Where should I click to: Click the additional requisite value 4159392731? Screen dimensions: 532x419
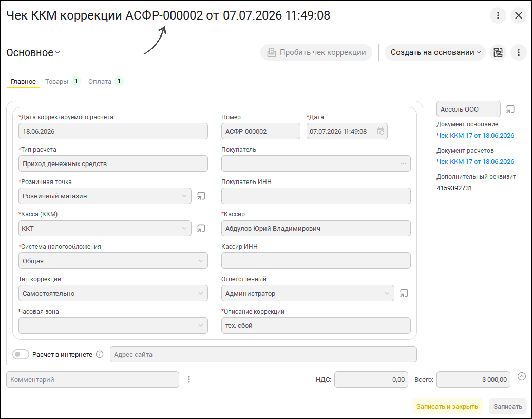coord(454,188)
